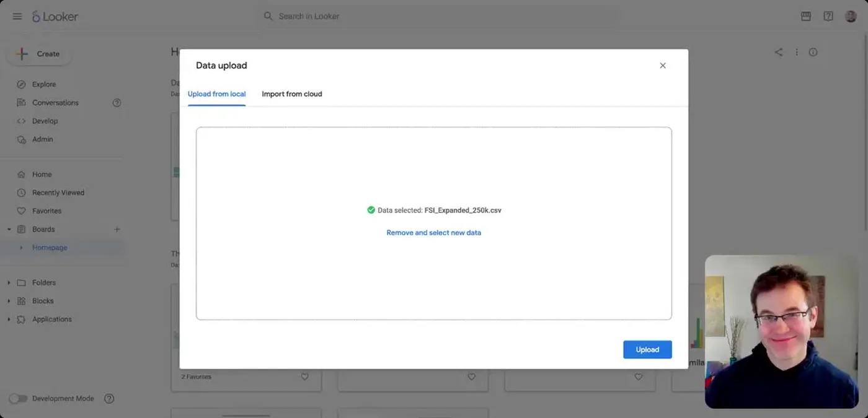This screenshot has width=868, height=418.
Task: Click the info icon on homepage
Action: (813, 52)
